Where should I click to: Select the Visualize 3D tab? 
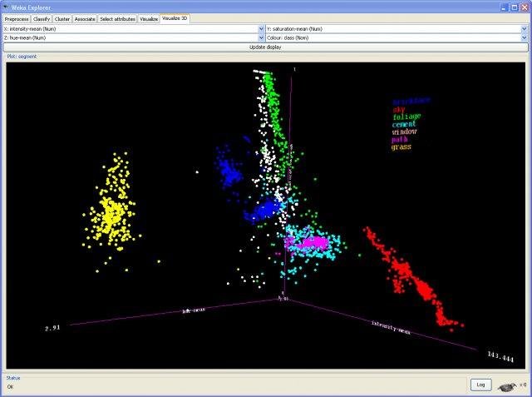(175, 18)
